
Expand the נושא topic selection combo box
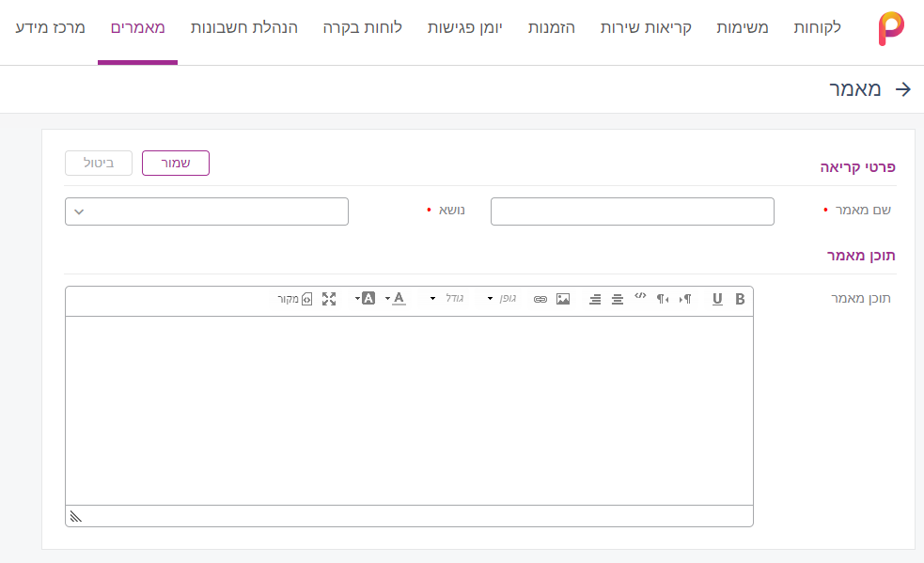point(206,211)
